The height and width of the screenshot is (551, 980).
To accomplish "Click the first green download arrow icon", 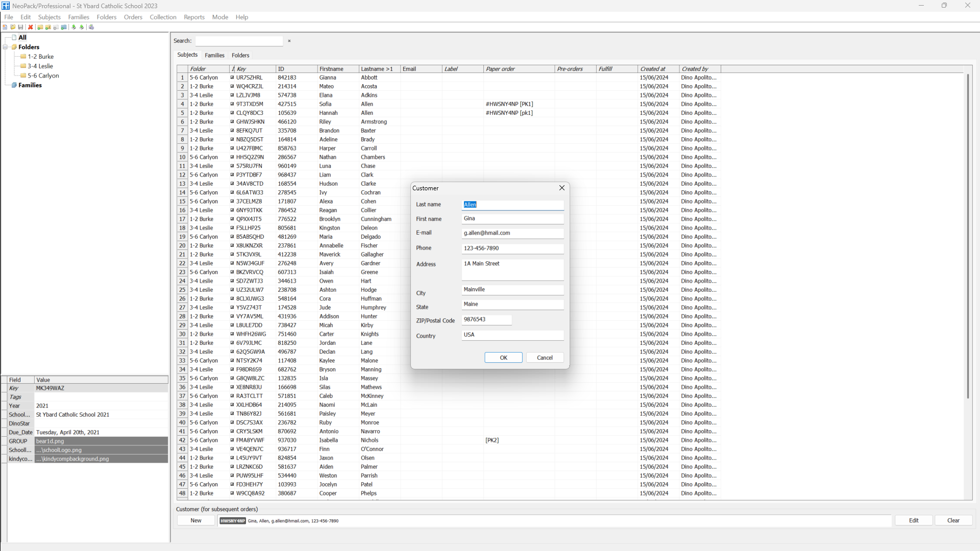I will point(74,27).
